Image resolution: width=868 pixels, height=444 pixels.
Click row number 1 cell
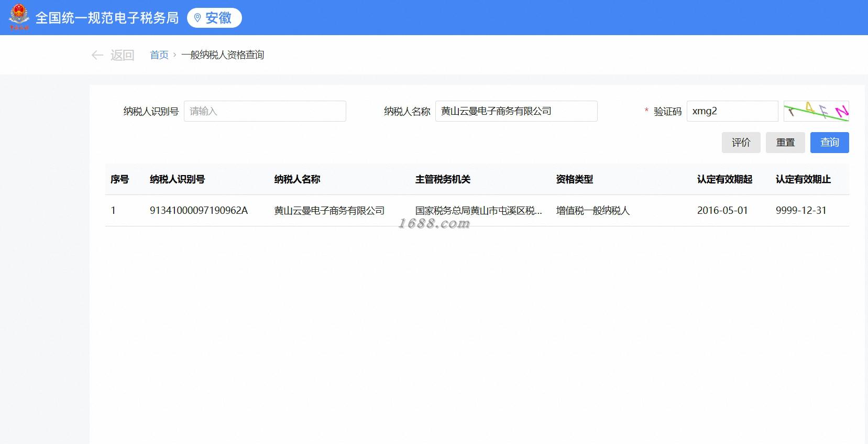pos(113,211)
